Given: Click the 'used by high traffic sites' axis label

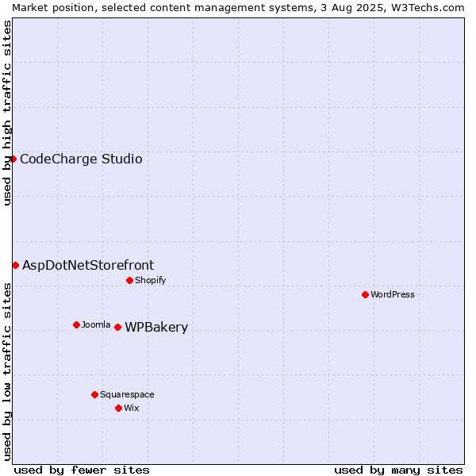Looking at the screenshot, I should pos(6,113).
